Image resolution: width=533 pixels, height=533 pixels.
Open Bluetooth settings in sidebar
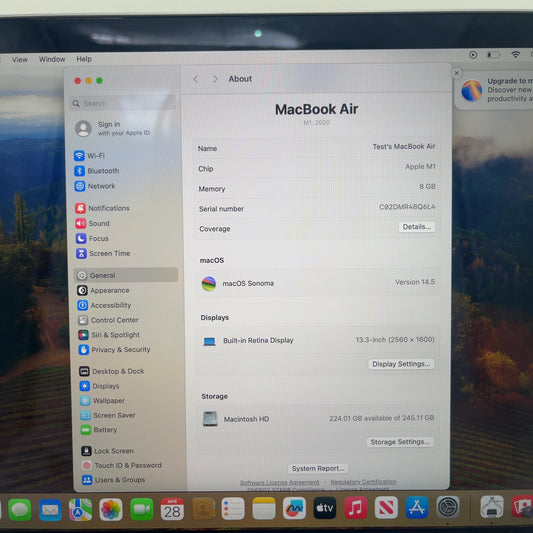(97, 171)
